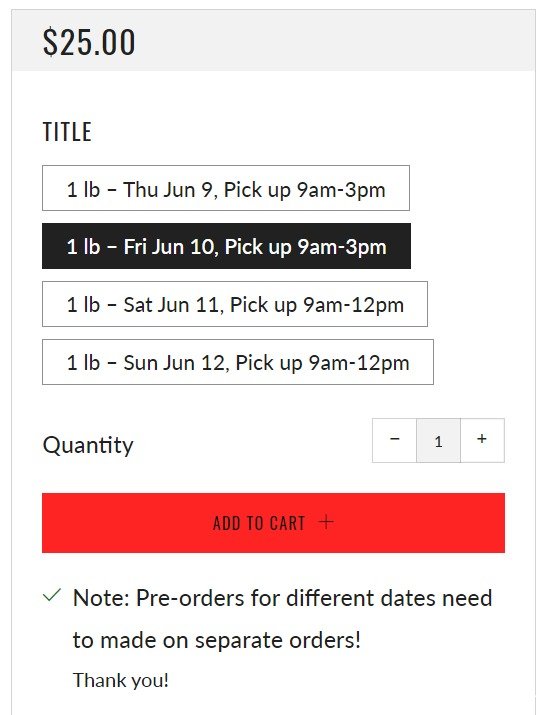Click the Quantity label
This screenshot has width=544, height=715.
88,445
